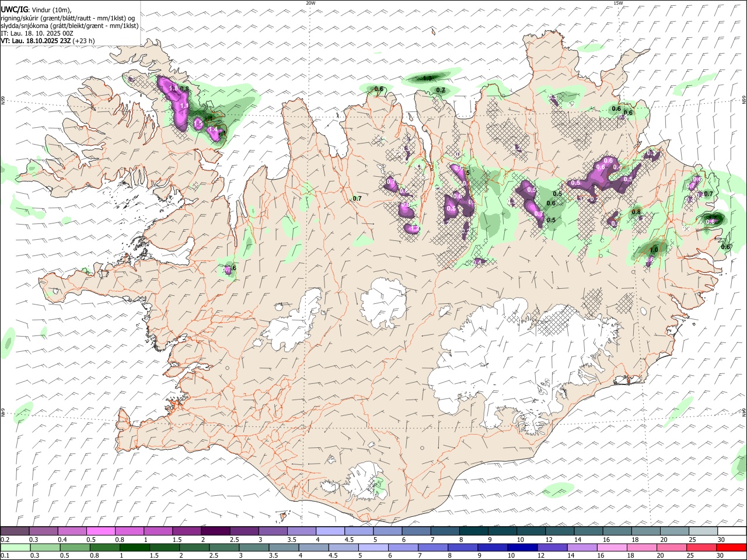Select the 1.3 value off the north coast
The image size is (747, 560).
pyautogui.click(x=427, y=78)
